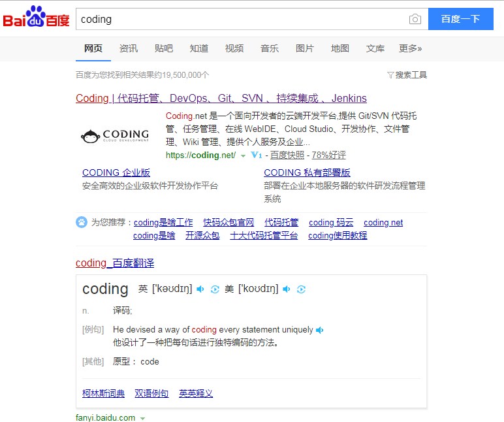Open recommended search 快码众包官网
The image size is (504, 422).
point(228,223)
